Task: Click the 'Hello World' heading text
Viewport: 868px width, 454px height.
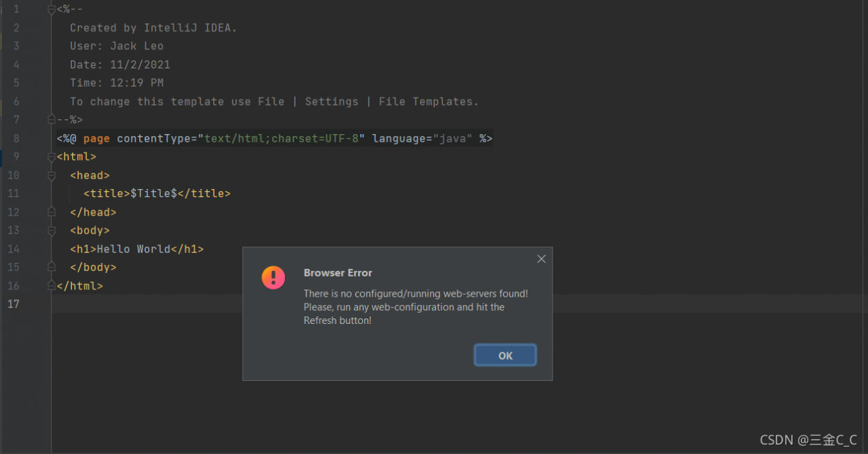Action: (134, 249)
